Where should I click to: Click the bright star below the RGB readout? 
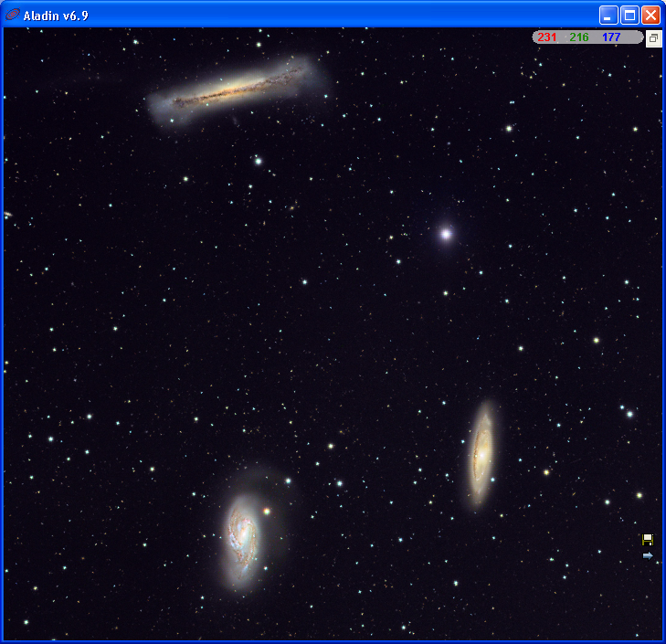coord(509,128)
